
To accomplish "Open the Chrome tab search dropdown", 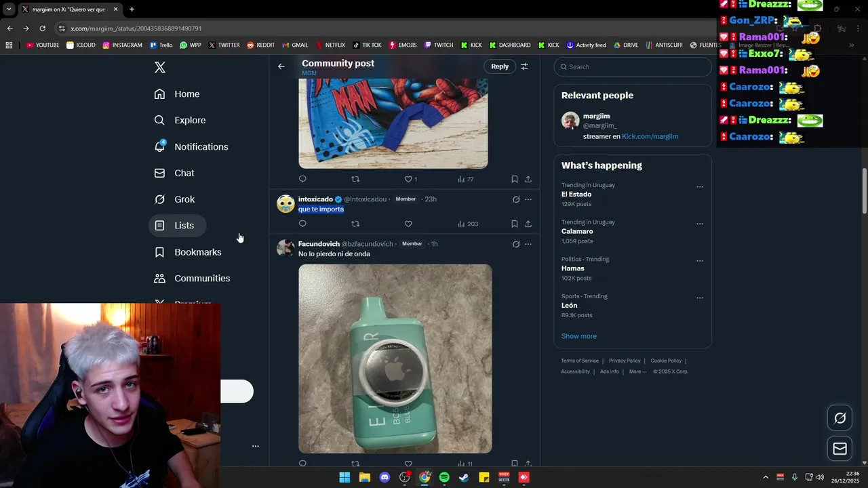I will pos(9,9).
